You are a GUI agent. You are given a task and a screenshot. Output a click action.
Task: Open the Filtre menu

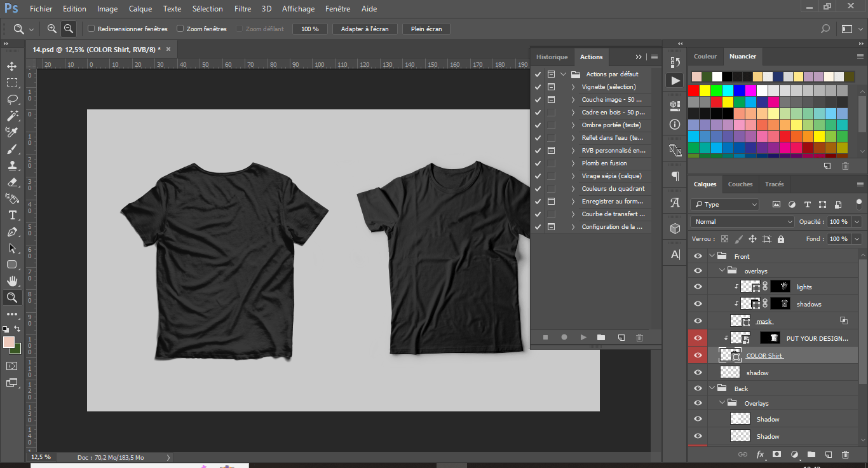point(242,9)
